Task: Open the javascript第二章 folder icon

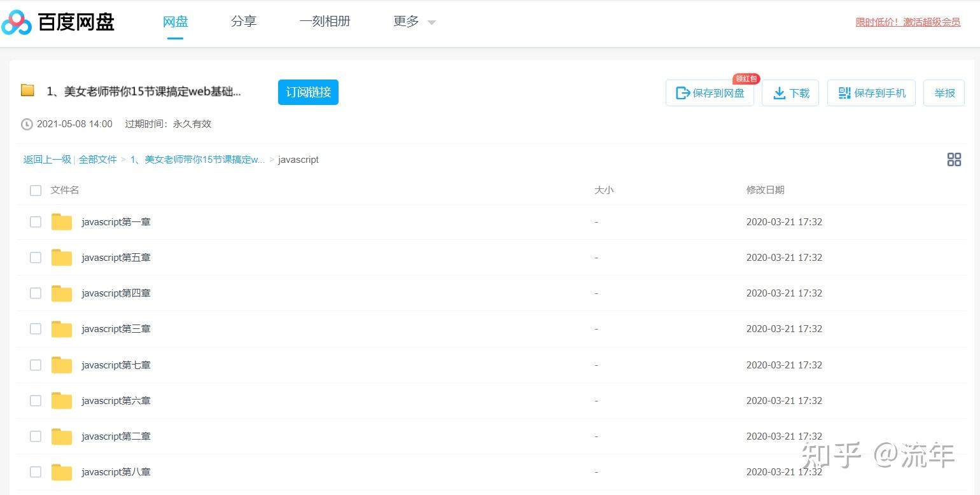Action: point(62,436)
